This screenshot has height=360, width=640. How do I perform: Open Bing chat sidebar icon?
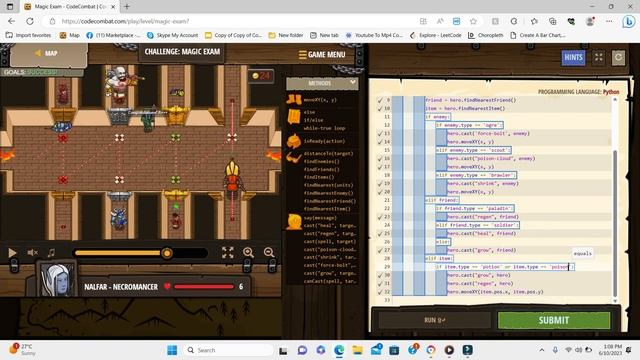[628, 21]
